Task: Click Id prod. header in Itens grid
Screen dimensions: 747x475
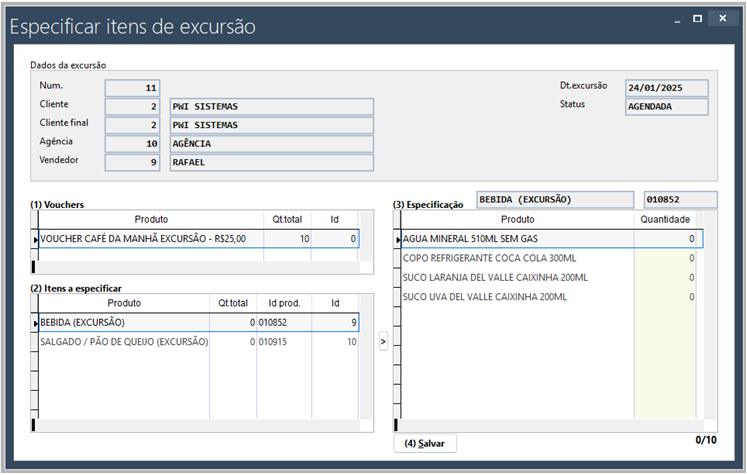Action: pos(284,303)
